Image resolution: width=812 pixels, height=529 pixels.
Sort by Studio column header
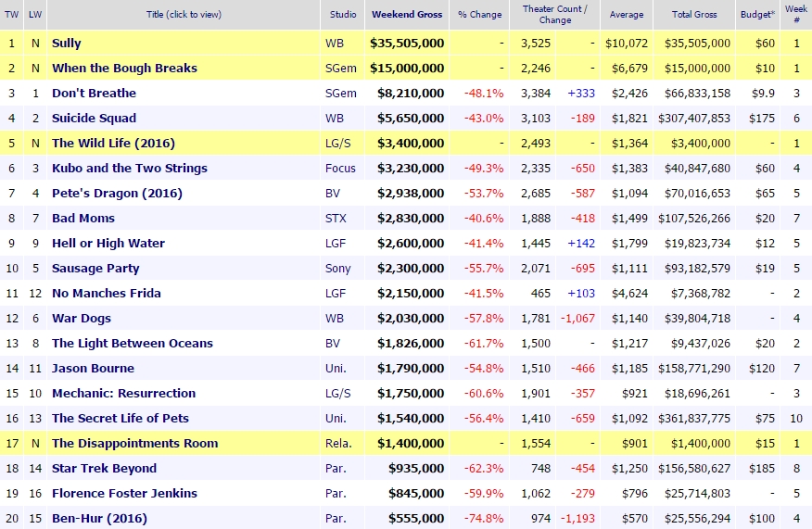343,15
